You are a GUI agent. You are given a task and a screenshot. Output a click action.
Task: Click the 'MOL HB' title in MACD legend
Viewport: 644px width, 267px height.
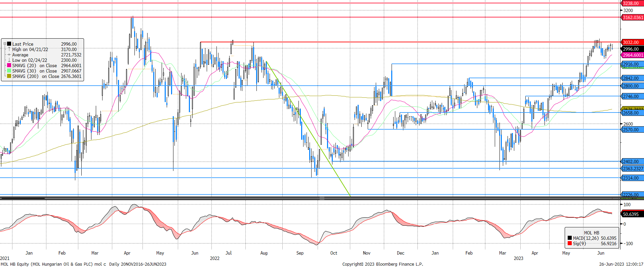(x=592, y=233)
